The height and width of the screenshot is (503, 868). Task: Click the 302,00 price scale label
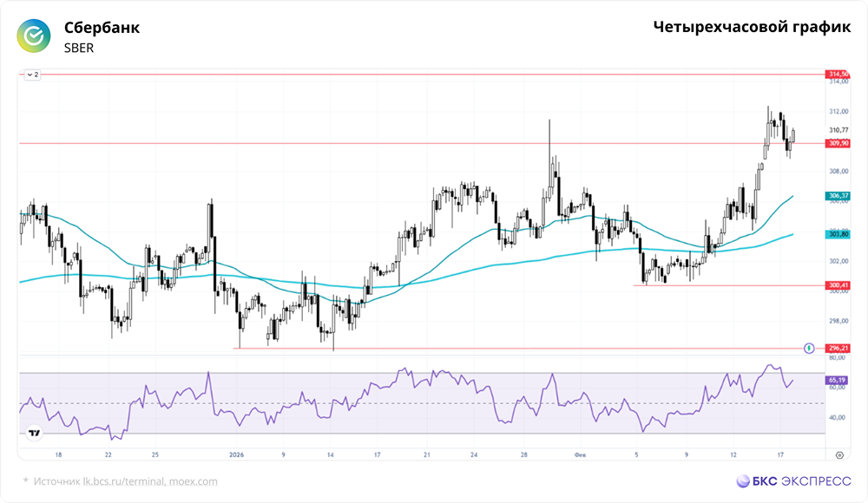838,261
